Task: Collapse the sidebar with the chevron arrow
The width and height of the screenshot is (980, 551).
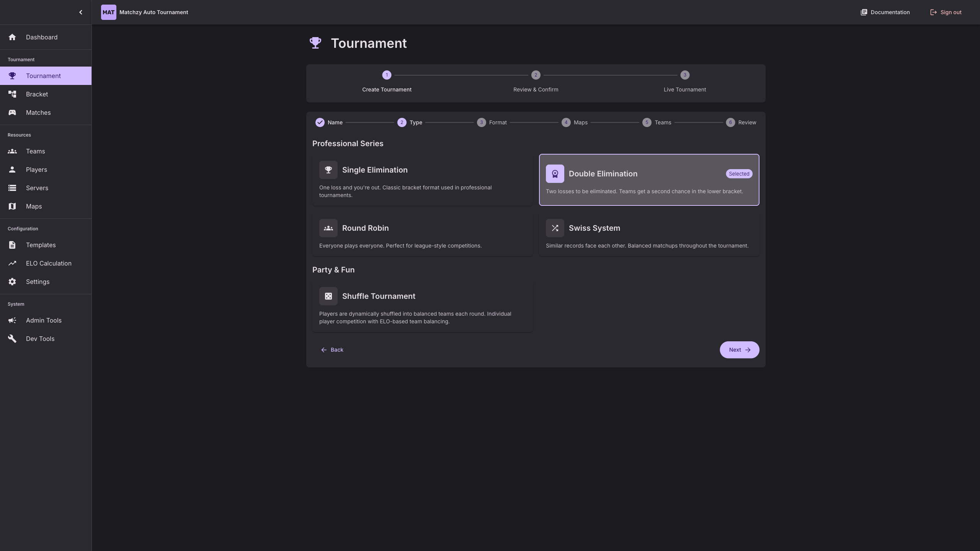Action: pyautogui.click(x=80, y=12)
